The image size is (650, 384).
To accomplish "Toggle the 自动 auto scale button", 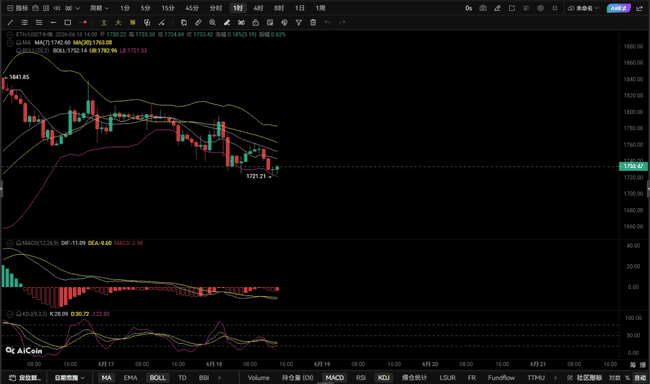I will [640, 377].
